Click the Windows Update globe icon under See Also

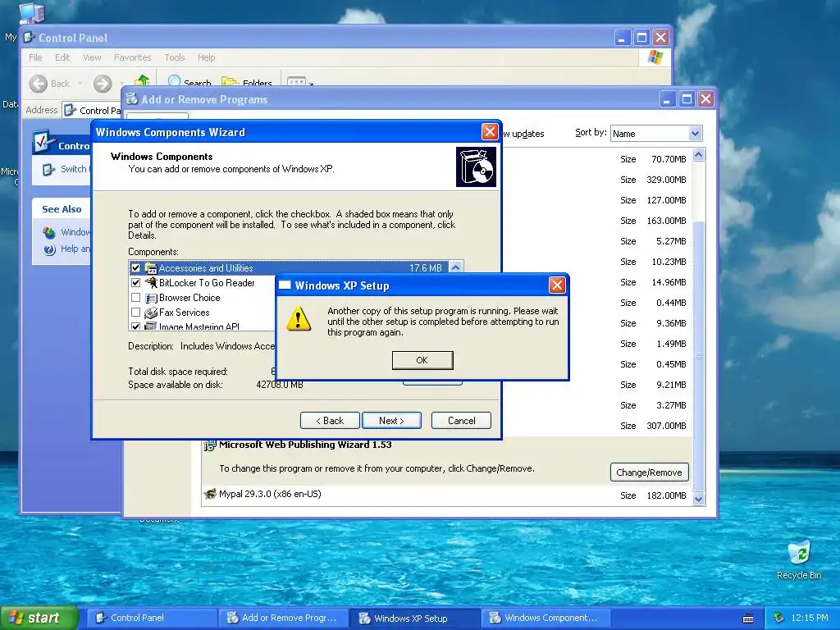coord(49,232)
